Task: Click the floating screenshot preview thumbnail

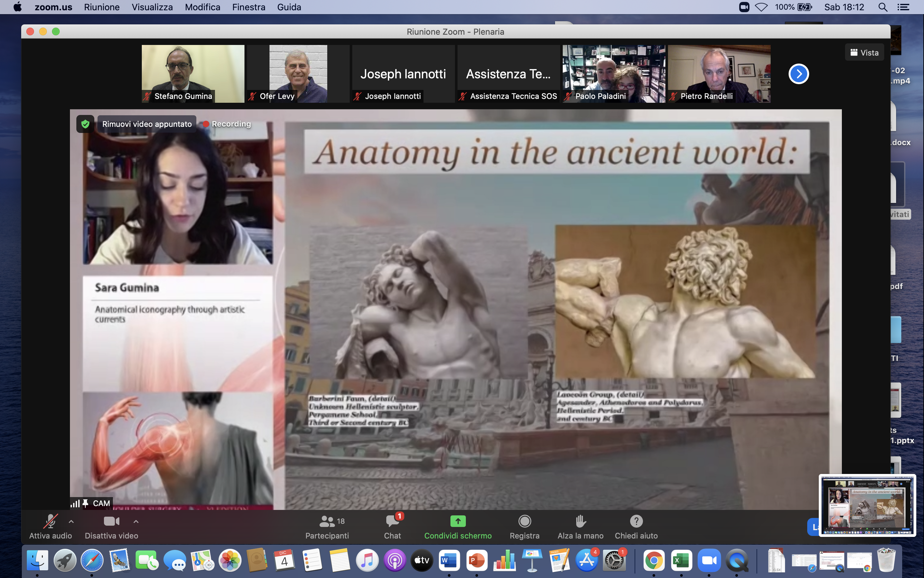Action: coord(868,505)
